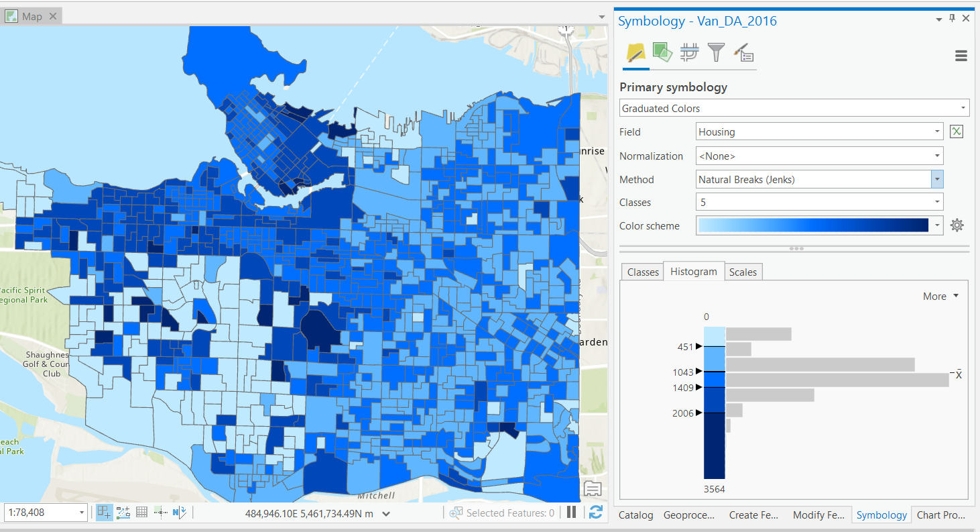Open Vary symbology by attribute icon

pyautogui.click(x=662, y=52)
